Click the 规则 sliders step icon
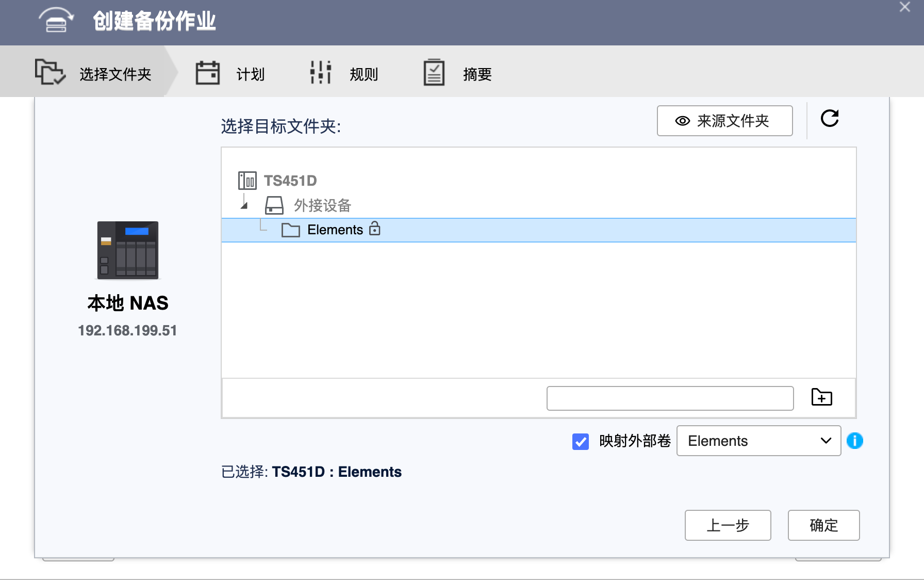The width and height of the screenshot is (924, 580). (x=320, y=72)
